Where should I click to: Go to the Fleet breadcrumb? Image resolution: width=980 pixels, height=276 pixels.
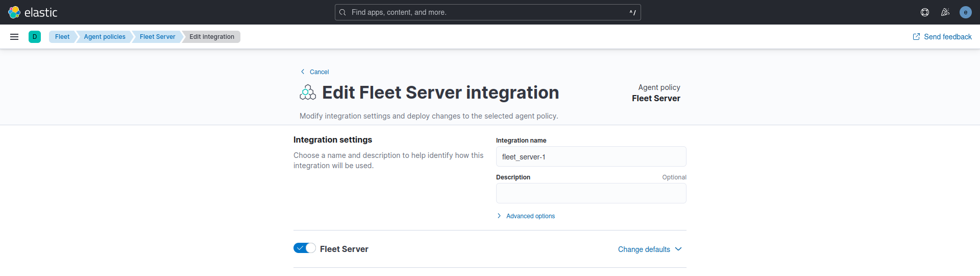click(62, 37)
